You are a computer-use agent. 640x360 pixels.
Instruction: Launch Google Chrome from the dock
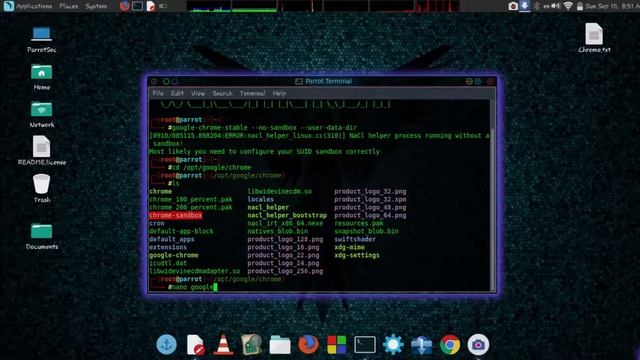(x=450, y=344)
